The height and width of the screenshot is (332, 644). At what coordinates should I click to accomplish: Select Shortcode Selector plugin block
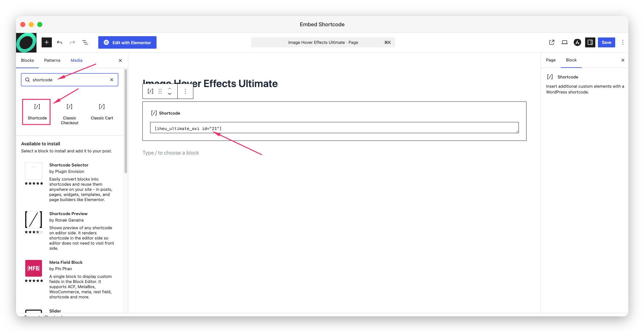point(69,182)
